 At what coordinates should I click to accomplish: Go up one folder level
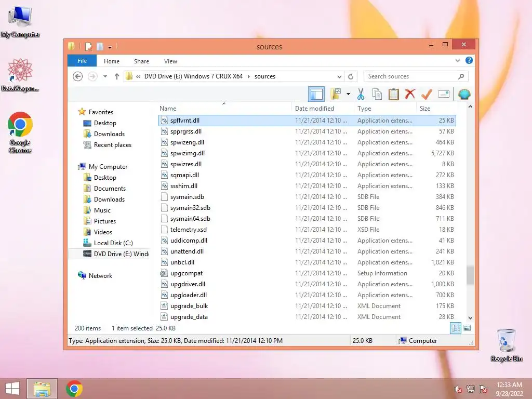coord(117,76)
